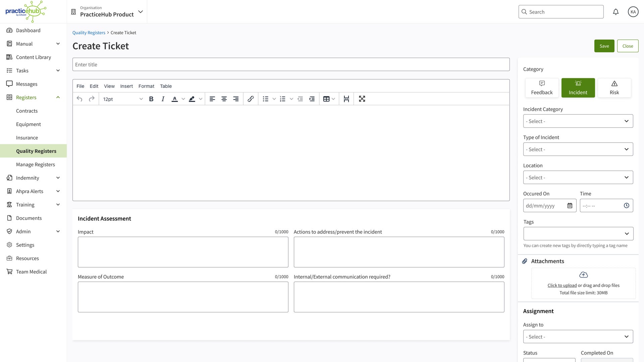Open the Tags dropdown
Viewport: 644px width, 362px height.
coord(578,234)
